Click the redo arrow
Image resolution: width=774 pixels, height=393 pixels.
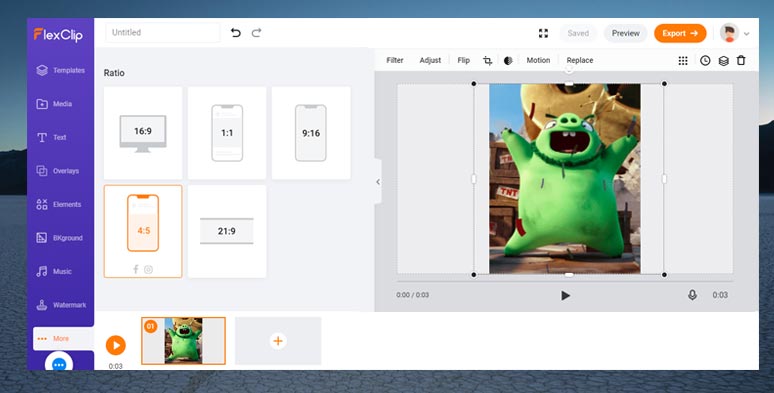click(x=256, y=33)
